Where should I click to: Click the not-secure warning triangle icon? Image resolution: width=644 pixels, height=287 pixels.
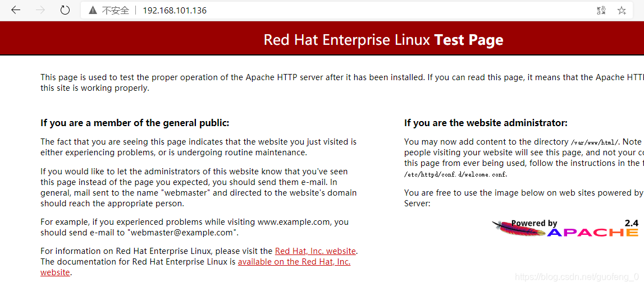click(x=93, y=11)
